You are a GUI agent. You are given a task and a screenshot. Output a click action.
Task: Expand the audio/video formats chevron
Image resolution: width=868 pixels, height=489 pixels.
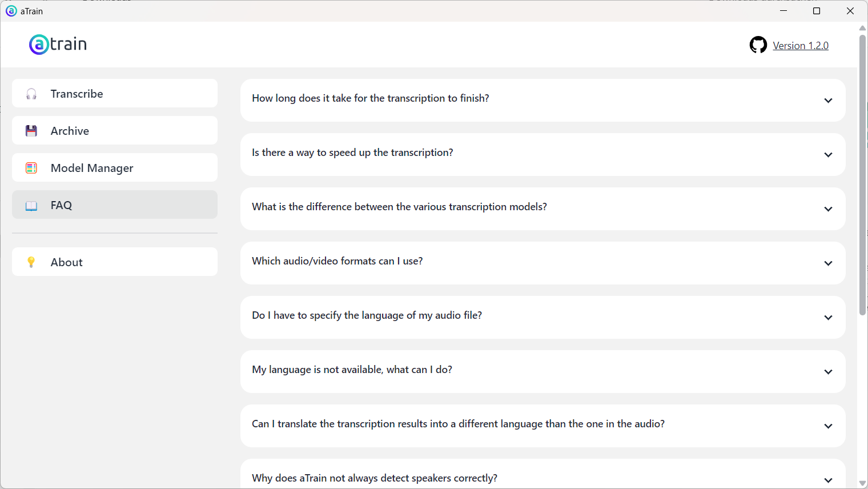tap(828, 263)
